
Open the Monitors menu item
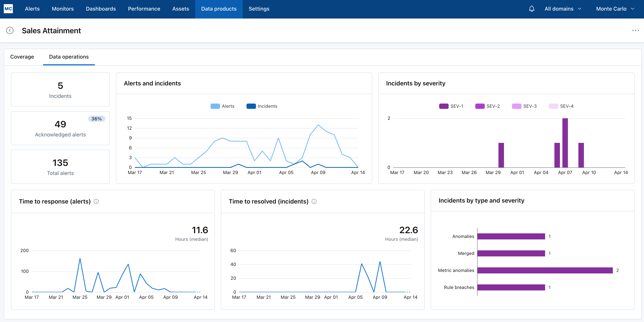pos(63,9)
